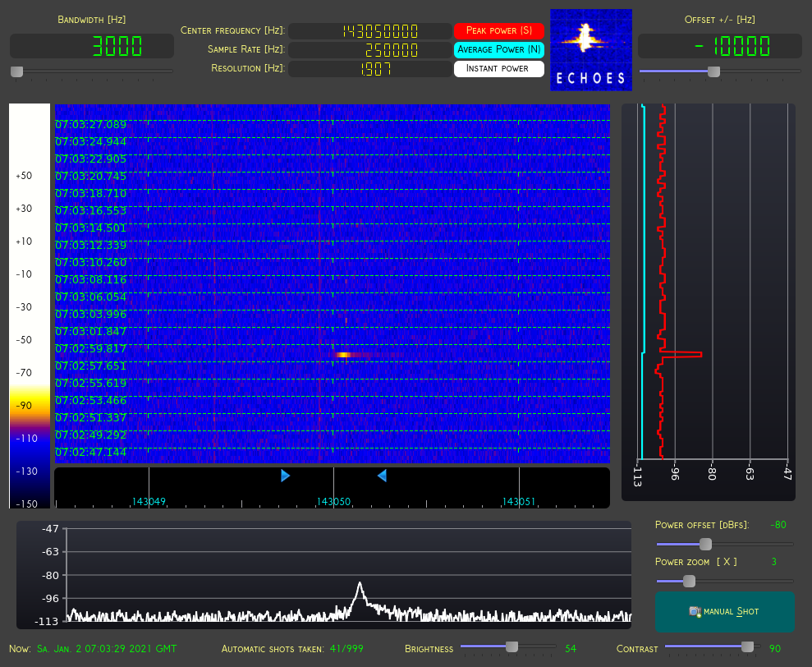Click the Offset slider handle
This screenshot has height=667, width=812.
tap(713, 71)
